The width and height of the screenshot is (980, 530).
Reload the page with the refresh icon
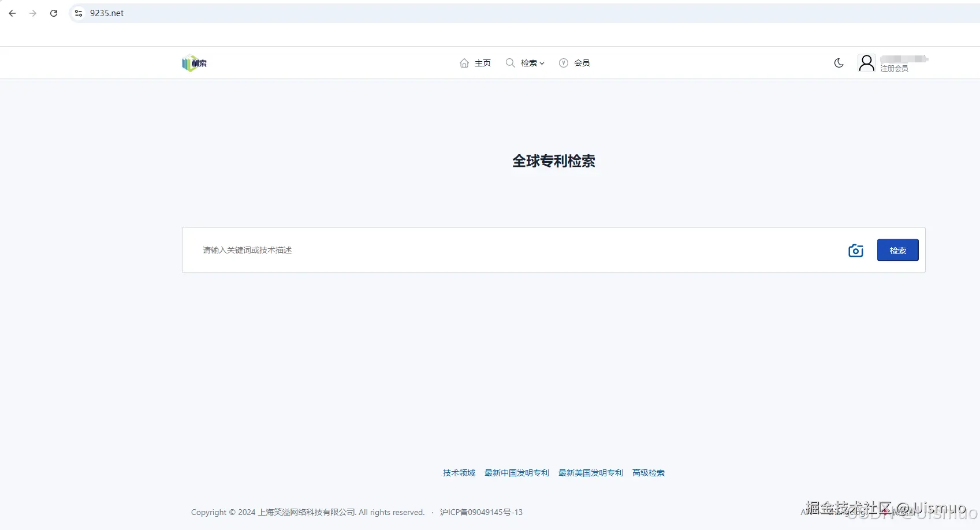[53, 13]
